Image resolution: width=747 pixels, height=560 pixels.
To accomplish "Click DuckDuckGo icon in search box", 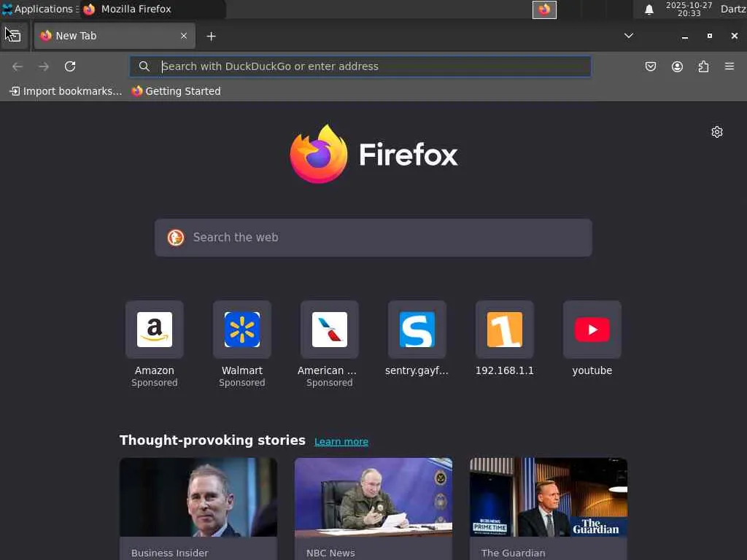I will tap(176, 238).
